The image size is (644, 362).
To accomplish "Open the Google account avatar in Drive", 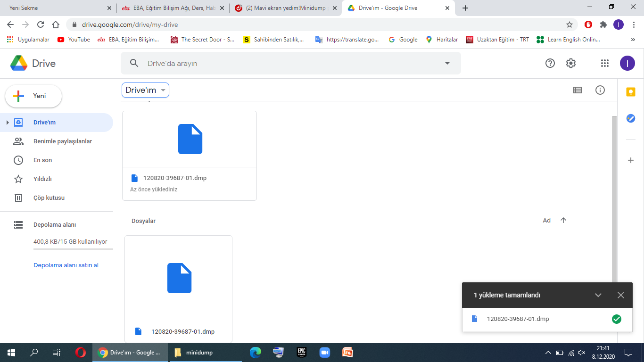I will tap(627, 63).
